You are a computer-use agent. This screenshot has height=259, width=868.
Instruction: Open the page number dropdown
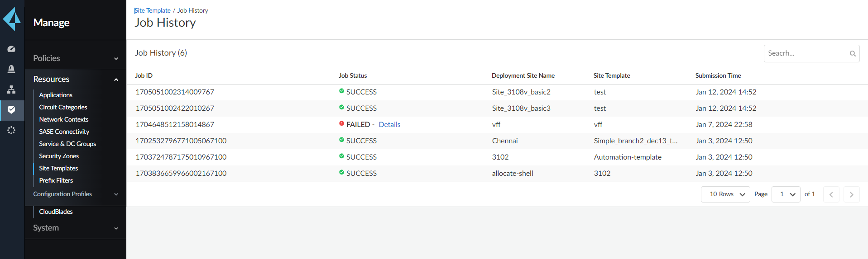[786, 194]
